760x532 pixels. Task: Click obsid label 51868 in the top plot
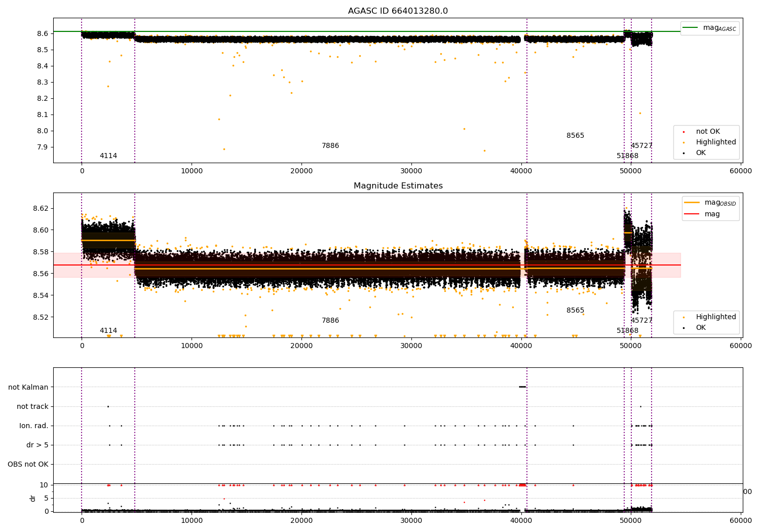627,156
